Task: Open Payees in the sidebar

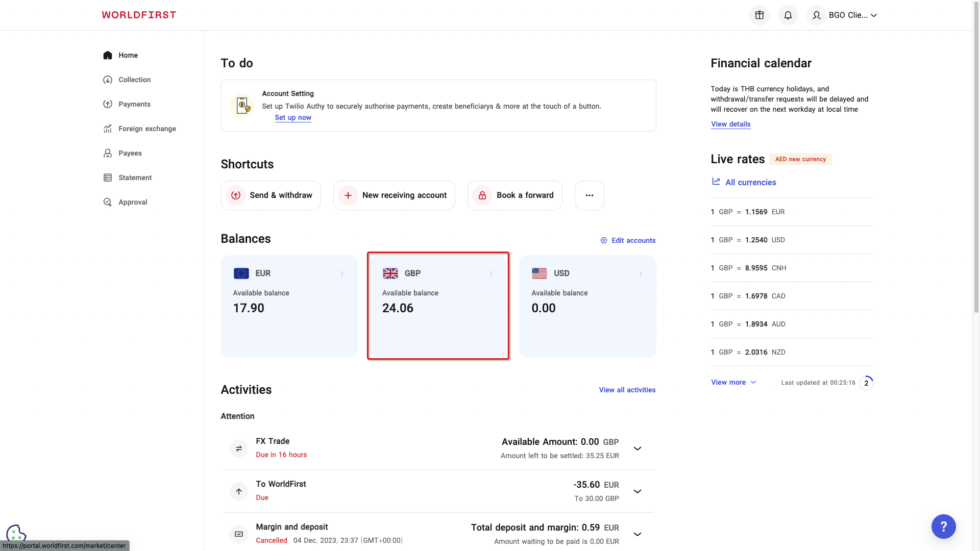Action: click(130, 153)
